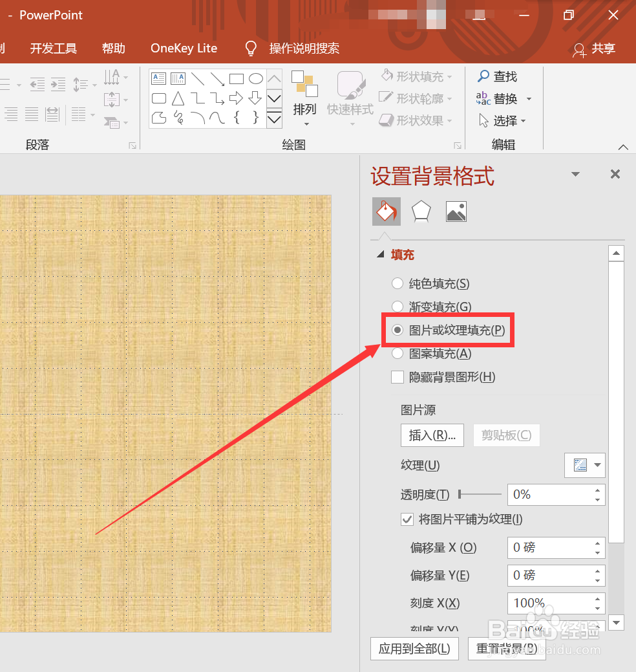
Task: Expand the shapes gallery More arrow
Action: coord(274,118)
